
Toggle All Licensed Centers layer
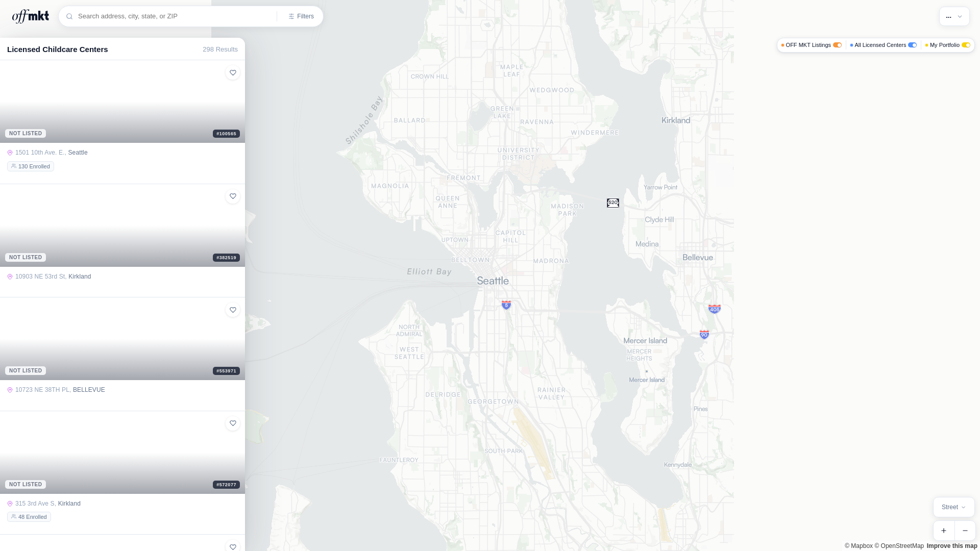tap(913, 45)
